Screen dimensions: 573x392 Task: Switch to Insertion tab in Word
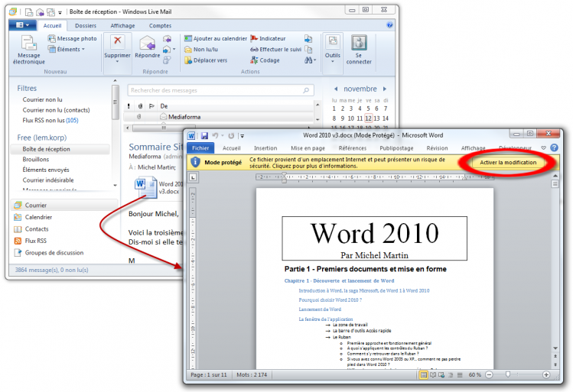265,148
